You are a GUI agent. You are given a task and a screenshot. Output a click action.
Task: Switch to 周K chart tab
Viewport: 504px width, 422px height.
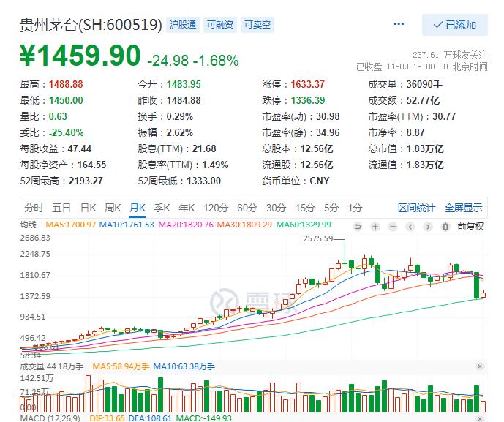(x=113, y=208)
